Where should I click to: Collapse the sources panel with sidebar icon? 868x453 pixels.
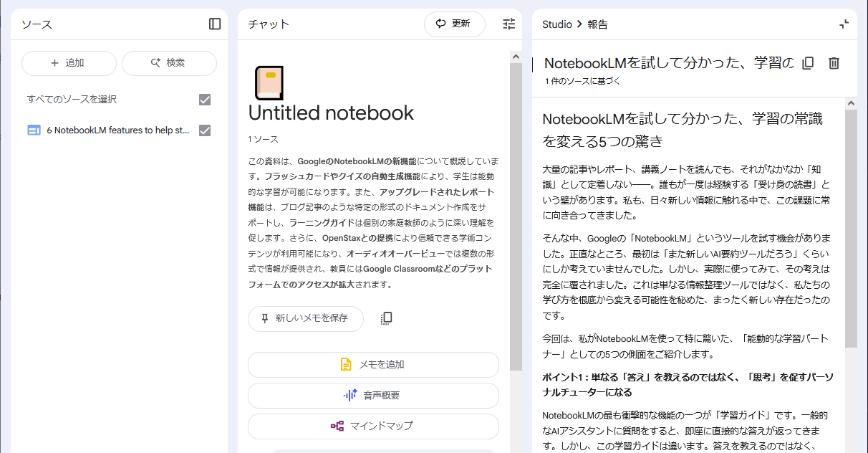(215, 24)
